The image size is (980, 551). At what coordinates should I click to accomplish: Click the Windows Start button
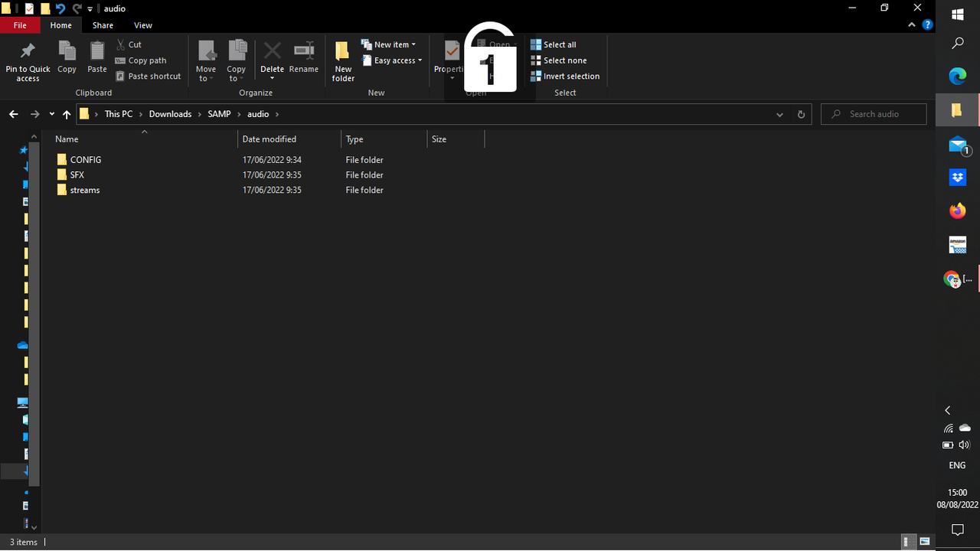click(958, 15)
